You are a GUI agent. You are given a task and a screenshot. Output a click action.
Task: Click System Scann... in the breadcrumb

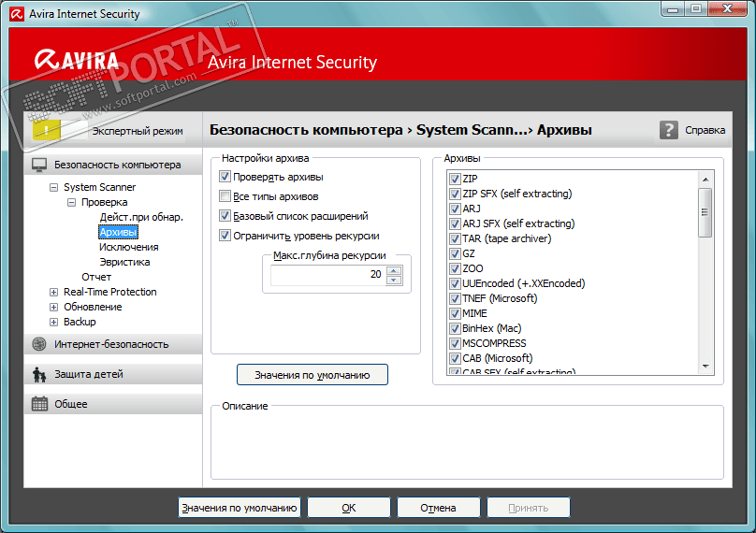coord(472,130)
